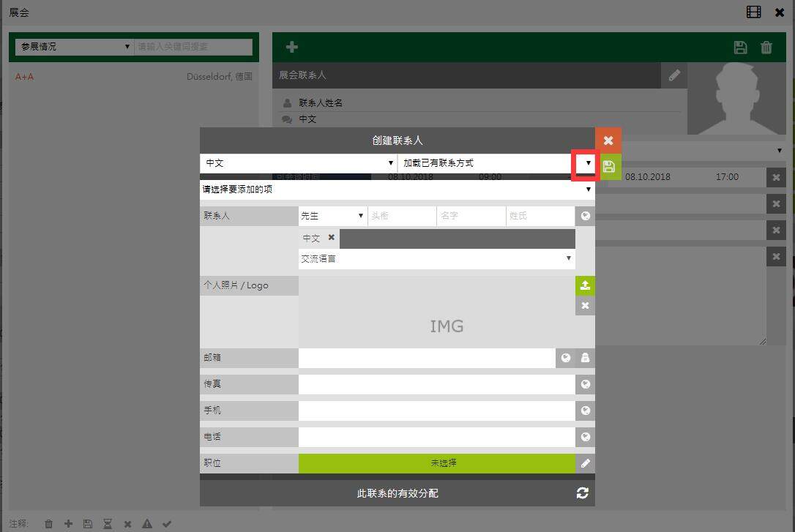The width and height of the screenshot is (795, 532).
Task: Click into the 邮箱 input field
Action: (x=427, y=358)
